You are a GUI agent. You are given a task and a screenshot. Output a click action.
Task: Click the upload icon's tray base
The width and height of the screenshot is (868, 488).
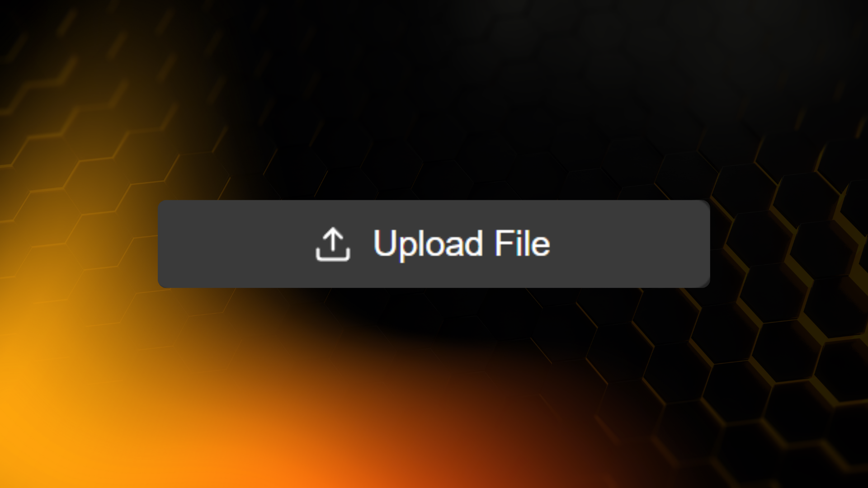[x=333, y=258]
